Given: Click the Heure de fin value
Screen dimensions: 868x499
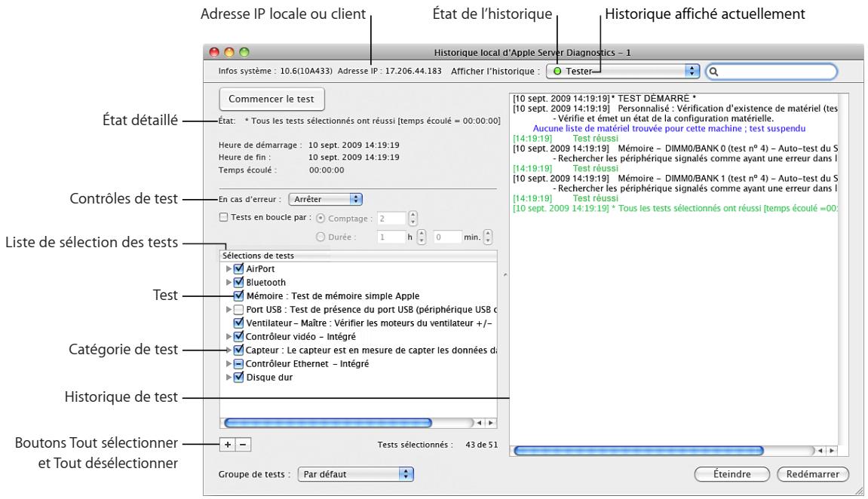Looking at the screenshot, I should point(354,157).
